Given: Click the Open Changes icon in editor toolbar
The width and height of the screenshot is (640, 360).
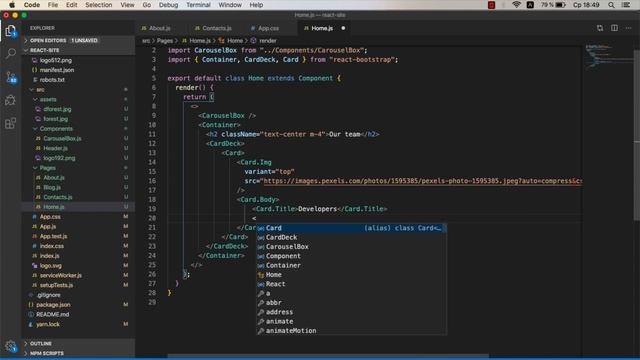Looking at the screenshot, I should point(600,28).
